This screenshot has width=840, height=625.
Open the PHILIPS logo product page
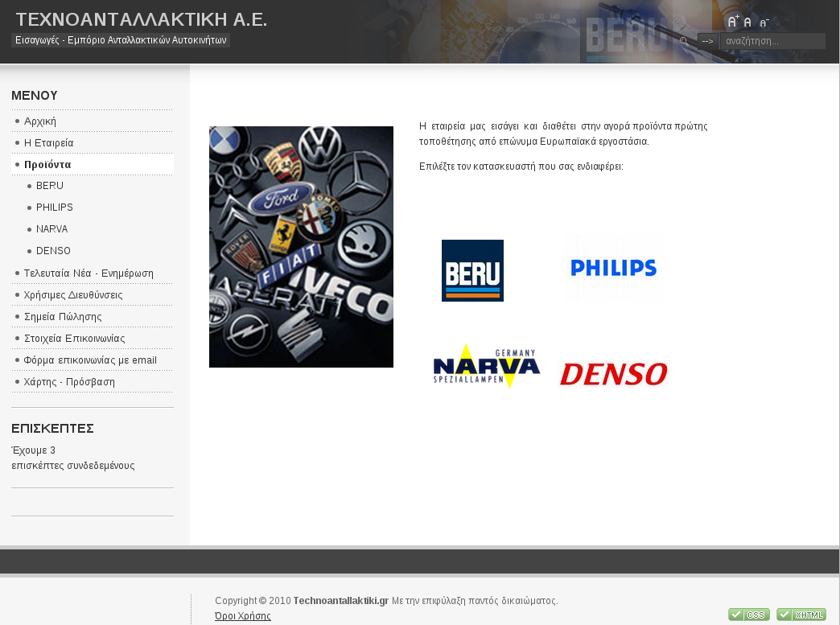click(x=613, y=268)
